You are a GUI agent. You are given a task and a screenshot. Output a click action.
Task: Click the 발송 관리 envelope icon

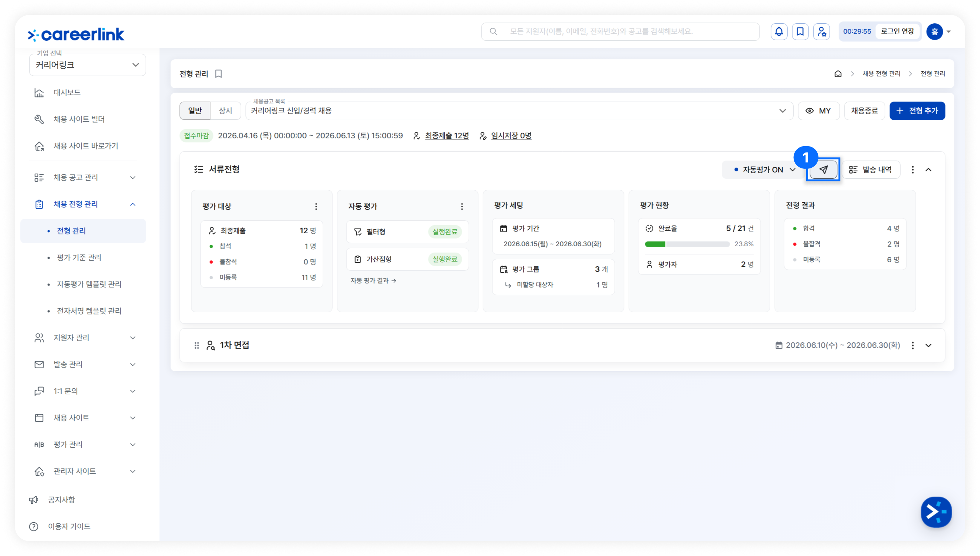pyautogui.click(x=39, y=365)
